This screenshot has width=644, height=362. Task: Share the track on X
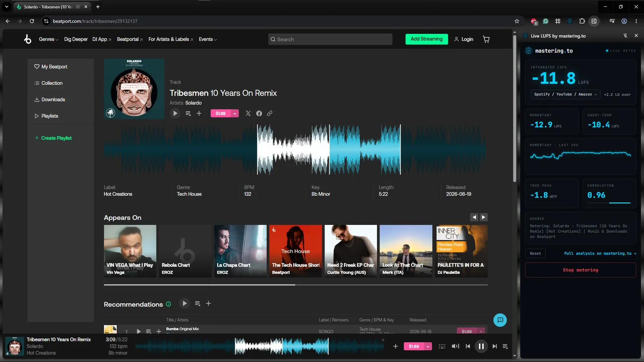(x=248, y=113)
